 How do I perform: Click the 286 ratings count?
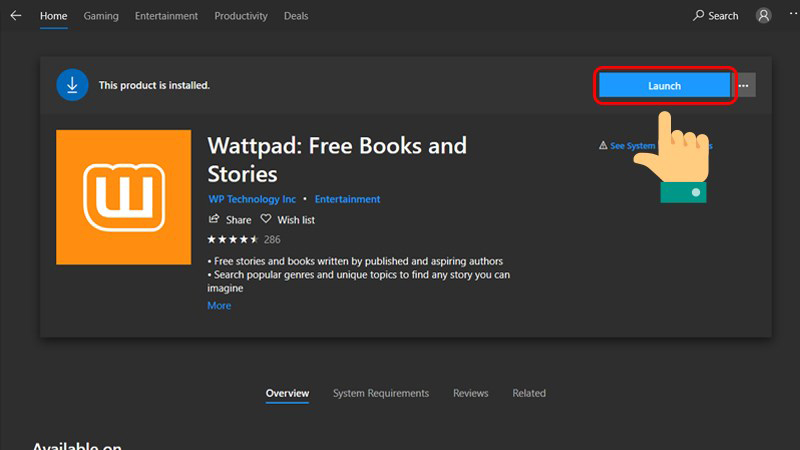(272, 239)
